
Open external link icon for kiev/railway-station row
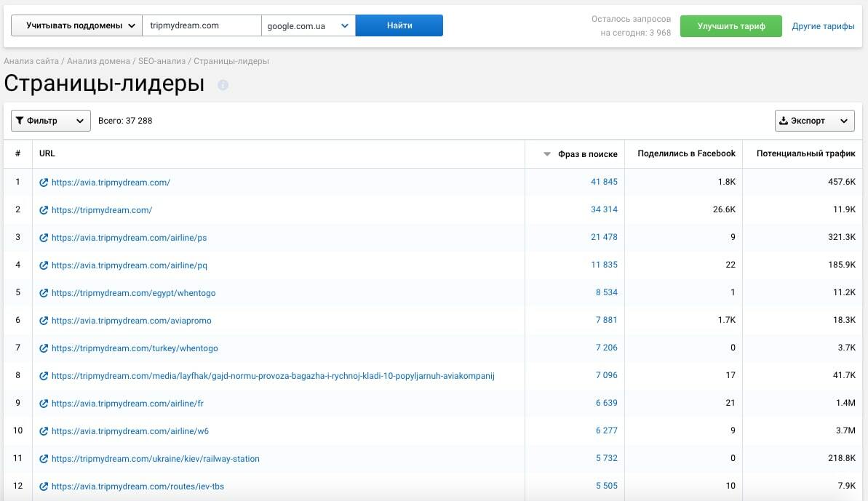coord(44,459)
